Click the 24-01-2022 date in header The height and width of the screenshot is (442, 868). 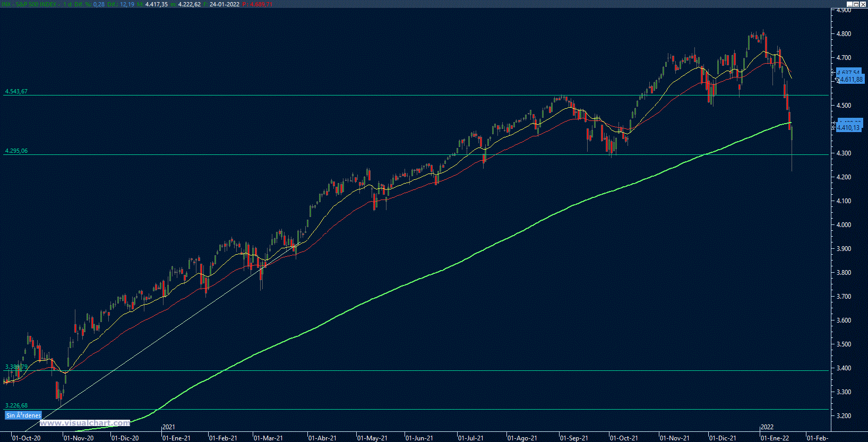(224, 4)
